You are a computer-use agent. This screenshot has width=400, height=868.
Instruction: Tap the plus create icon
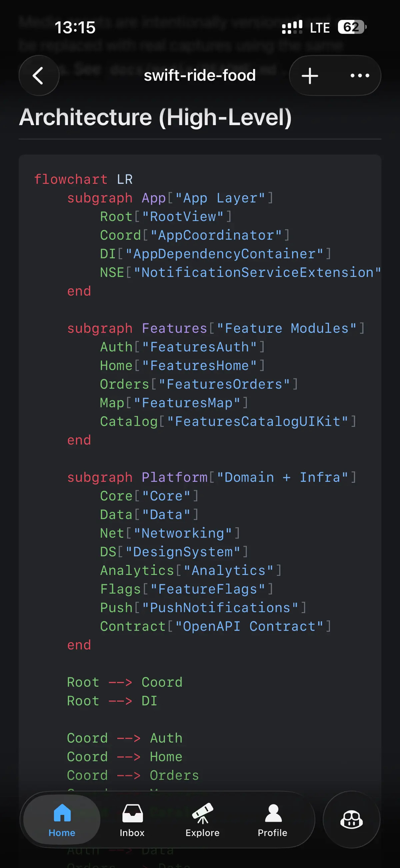[310, 75]
